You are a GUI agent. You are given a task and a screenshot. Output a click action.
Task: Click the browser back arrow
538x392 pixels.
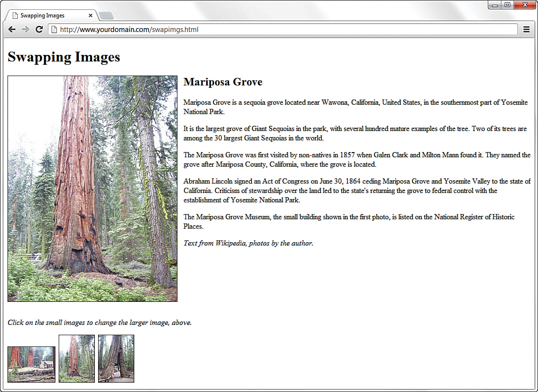[x=12, y=29]
